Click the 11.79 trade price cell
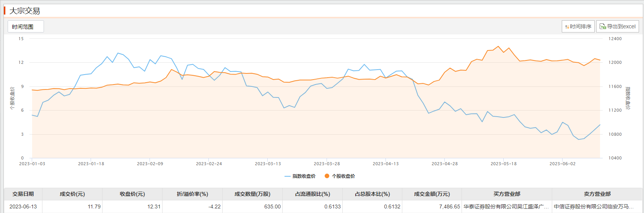 72,206
